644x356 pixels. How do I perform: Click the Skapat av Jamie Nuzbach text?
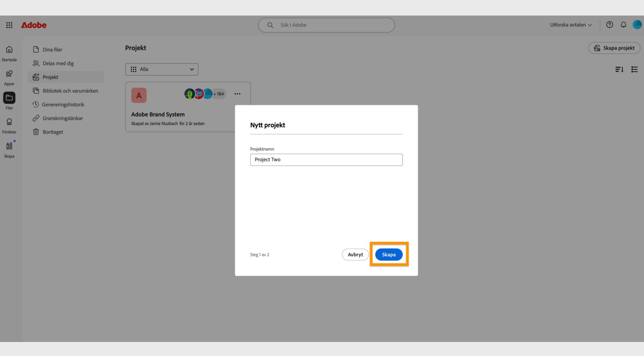pyautogui.click(x=168, y=123)
